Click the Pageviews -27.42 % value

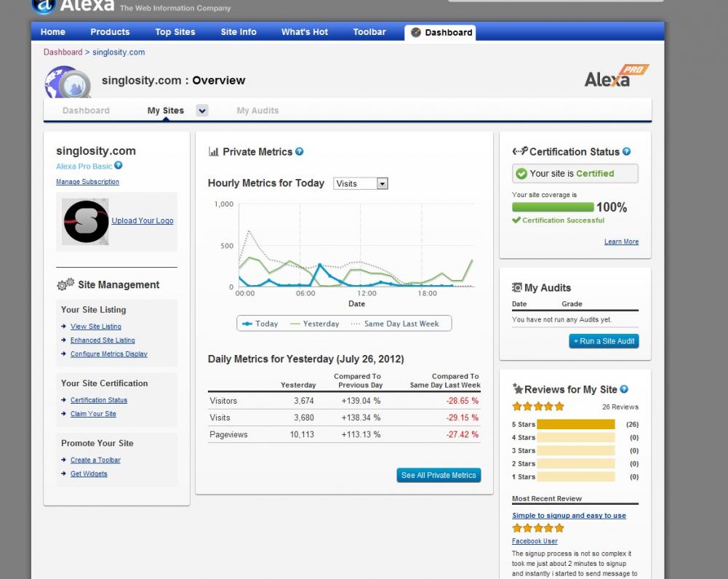click(462, 434)
